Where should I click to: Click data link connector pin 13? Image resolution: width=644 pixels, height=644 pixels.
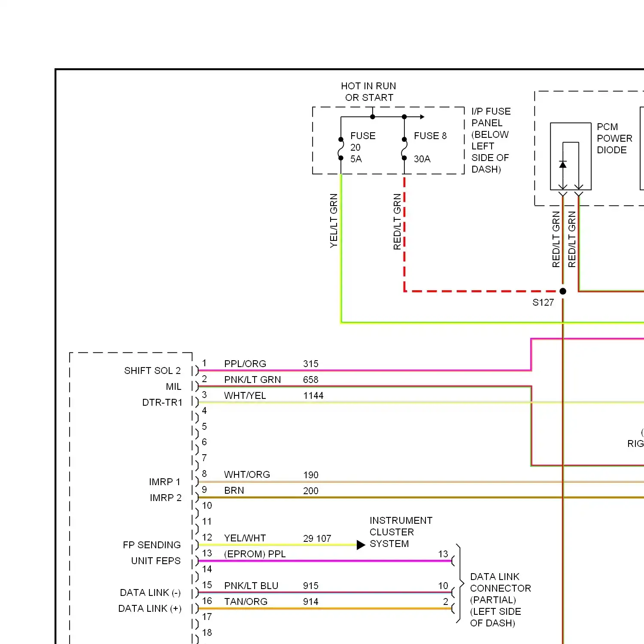tap(443, 554)
